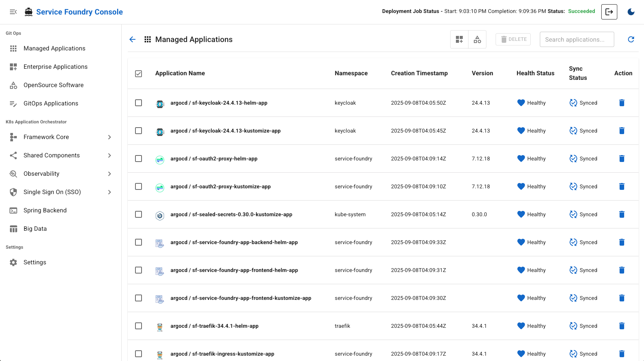
Task: Delete sf-sealed-secrets kustomize app via trash icon
Action: [622, 214]
